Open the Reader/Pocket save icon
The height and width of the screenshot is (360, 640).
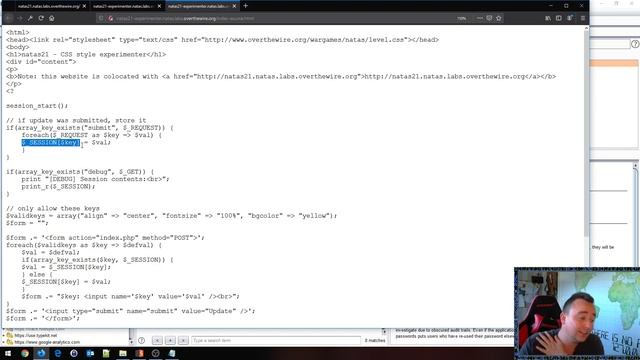489,18
